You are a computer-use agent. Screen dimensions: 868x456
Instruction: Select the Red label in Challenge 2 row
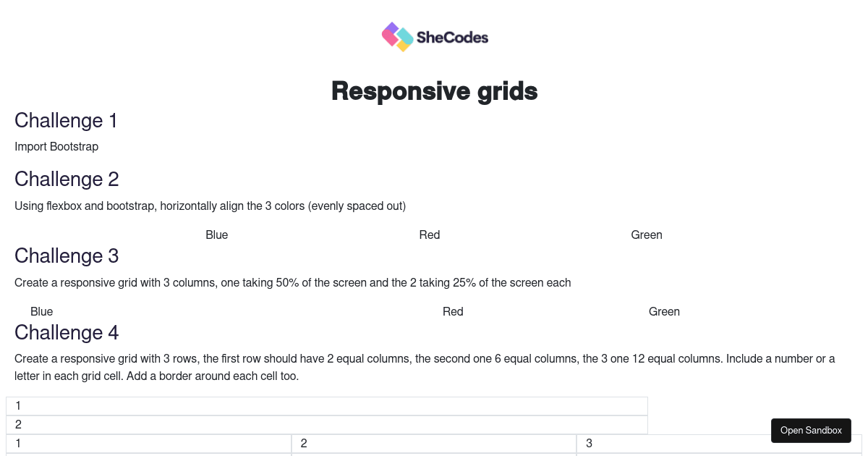point(430,235)
